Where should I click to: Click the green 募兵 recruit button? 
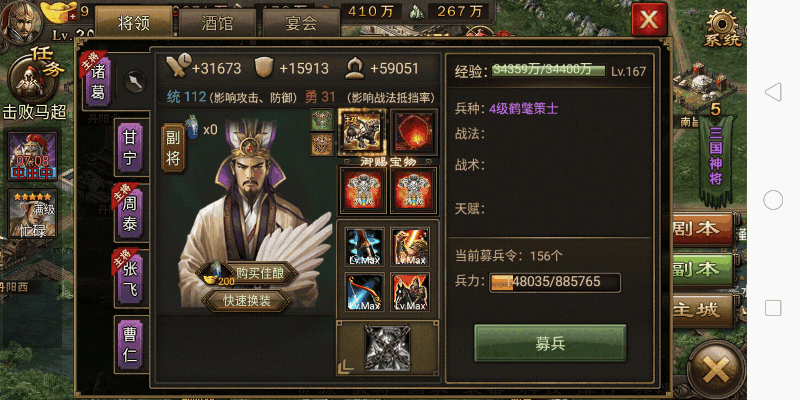tap(550, 343)
